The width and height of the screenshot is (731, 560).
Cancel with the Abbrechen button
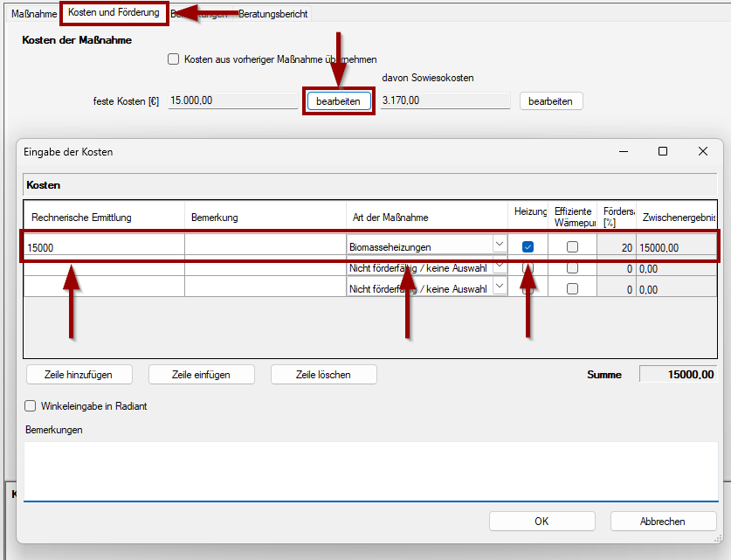[x=662, y=522]
